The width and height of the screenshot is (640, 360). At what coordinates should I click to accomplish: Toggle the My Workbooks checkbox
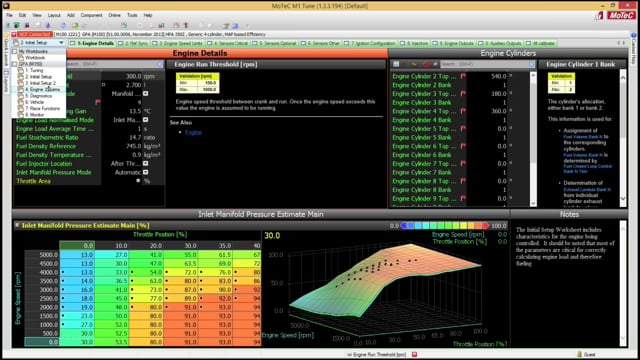pyautogui.click(x=15, y=51)
